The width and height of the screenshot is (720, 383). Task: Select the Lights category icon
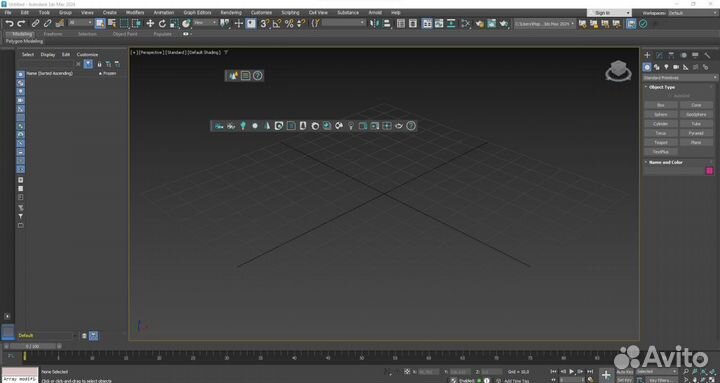click(x=666, y=67)
